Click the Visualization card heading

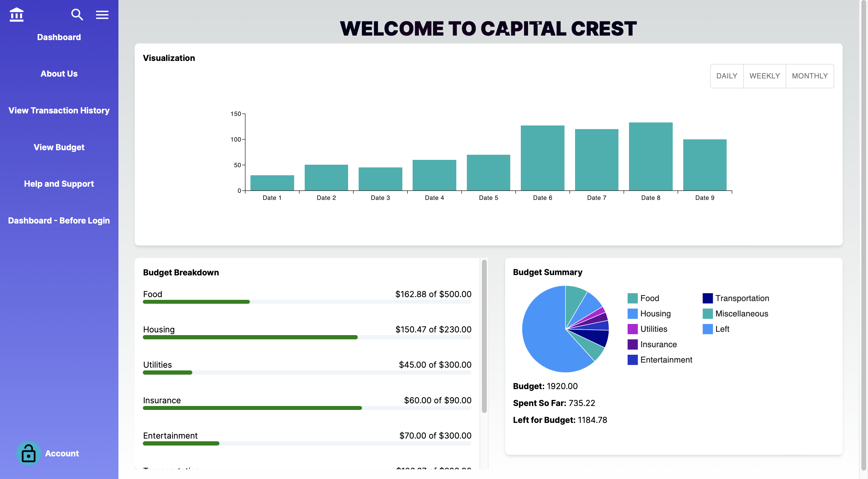(x=169, y=58)
